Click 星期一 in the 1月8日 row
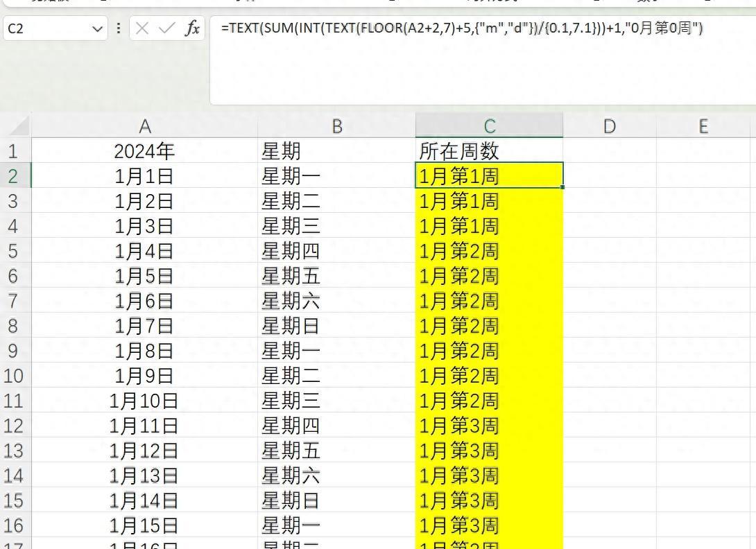Viewport: 756px width, 549px height. [x=336, y=351]
